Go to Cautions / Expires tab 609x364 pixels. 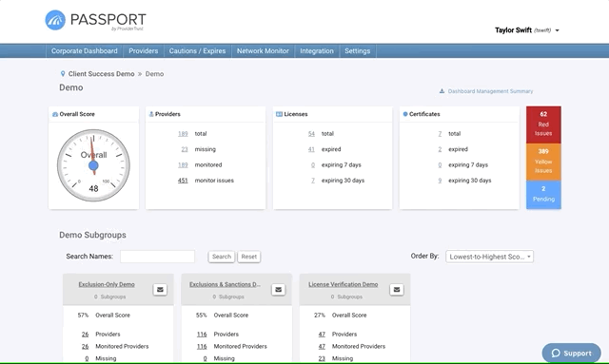tap(197, 50)
